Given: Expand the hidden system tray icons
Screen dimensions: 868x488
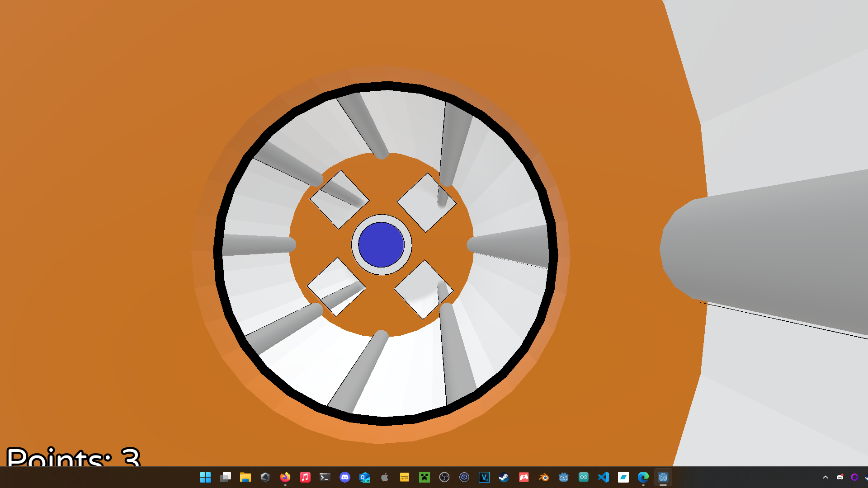Looking at the screenshot, I should click(825, 477).
